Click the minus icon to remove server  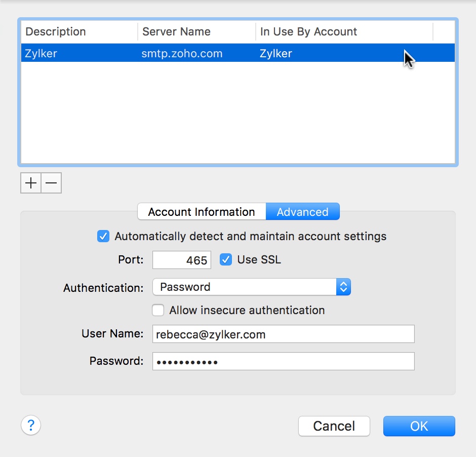[x=51, y=183]
